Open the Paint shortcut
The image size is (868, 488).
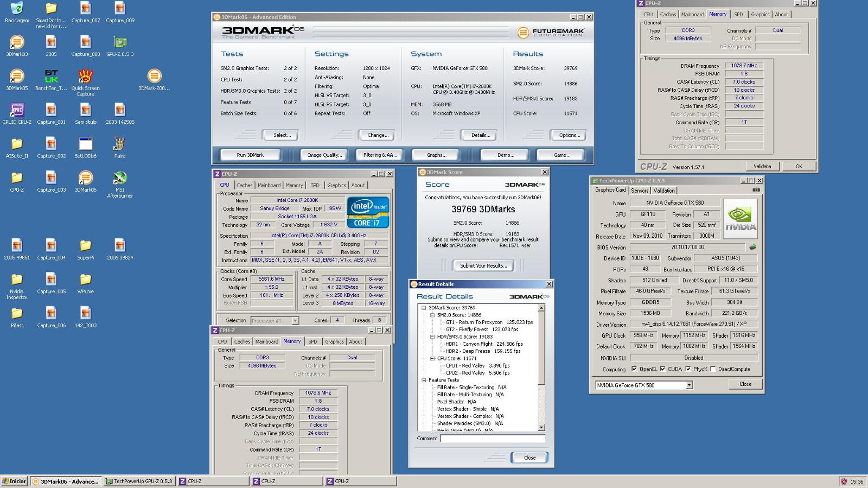[120, 148]
